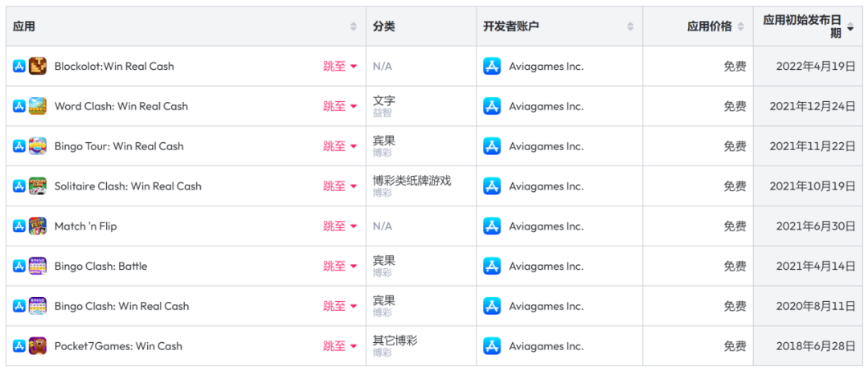Click App Store icon beside Pocket7Games app
The image size is (868, 371).
tap(19, 346)
